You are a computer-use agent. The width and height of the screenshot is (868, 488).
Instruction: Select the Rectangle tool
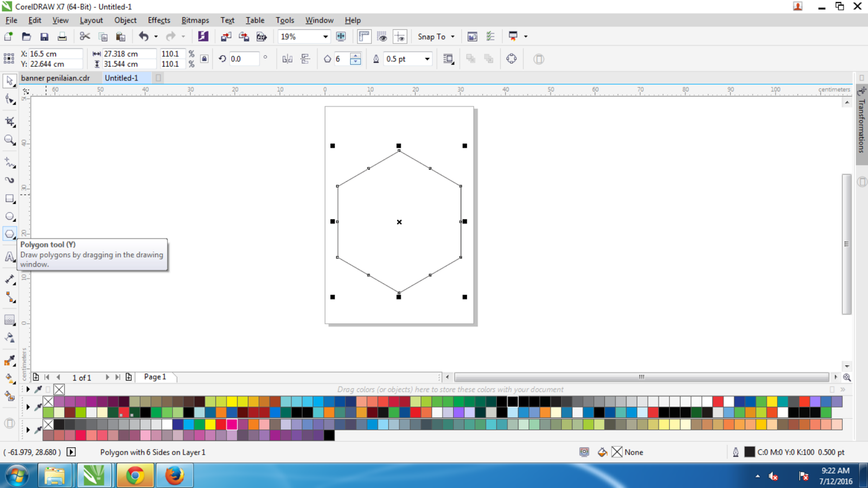coord(9,198)
